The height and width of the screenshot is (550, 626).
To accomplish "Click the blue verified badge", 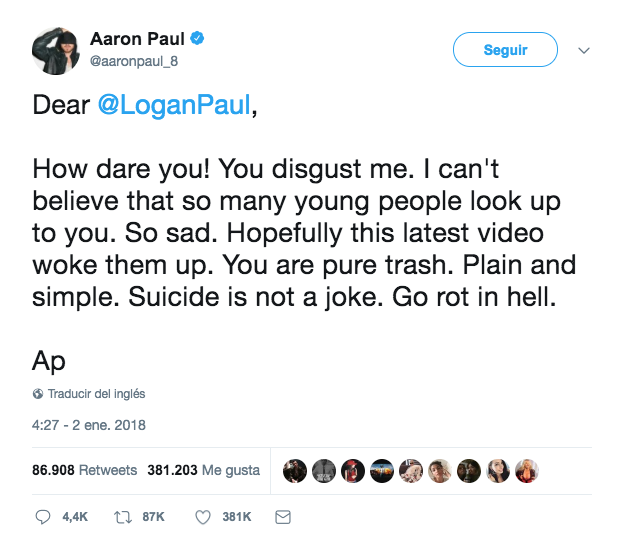I will pos(197,40).
